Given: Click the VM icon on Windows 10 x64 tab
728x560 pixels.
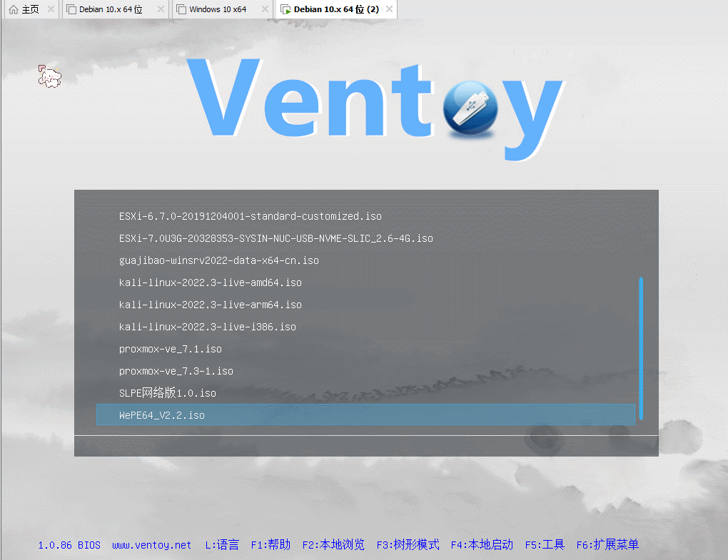Looking at the screenshot, I should [x=181, y=10].
